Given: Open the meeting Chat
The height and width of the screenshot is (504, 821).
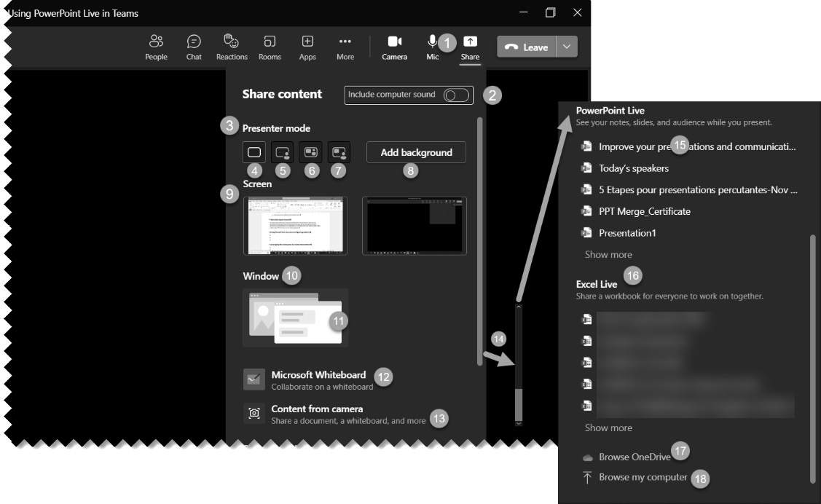Looking at the screenshot, I should coord(194,47).
